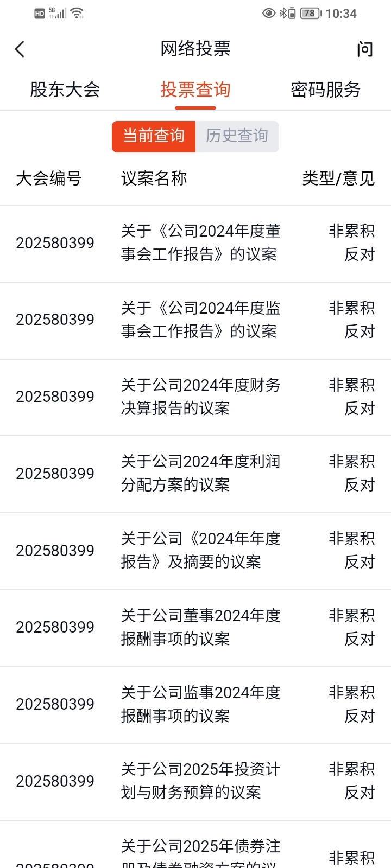This screenshot has height=868, width=391.
Task: Open 2025年投资计划与财务预算 proposal
Action: tap(195, 782)
